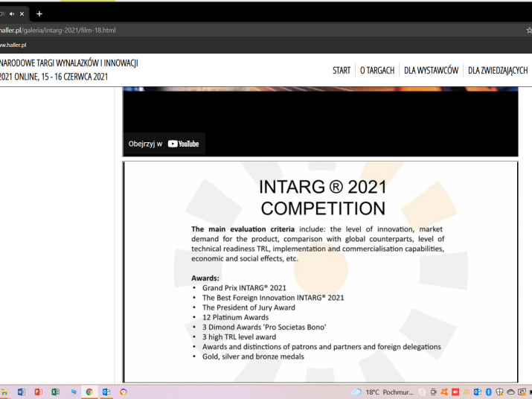This screenshot has height=399, width=532.
Task: Open File Explorer from the taskbar
Action: (x=4, y=392)
